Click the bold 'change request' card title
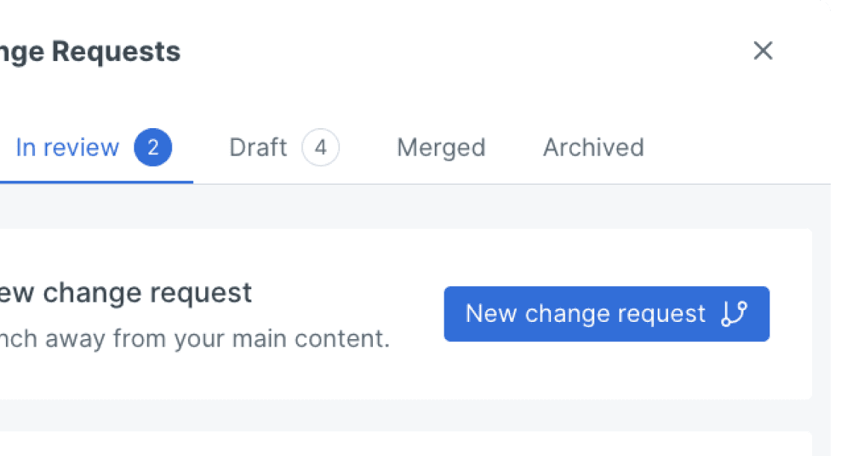The height and width of the screenshot is (456, 868). 126,293
